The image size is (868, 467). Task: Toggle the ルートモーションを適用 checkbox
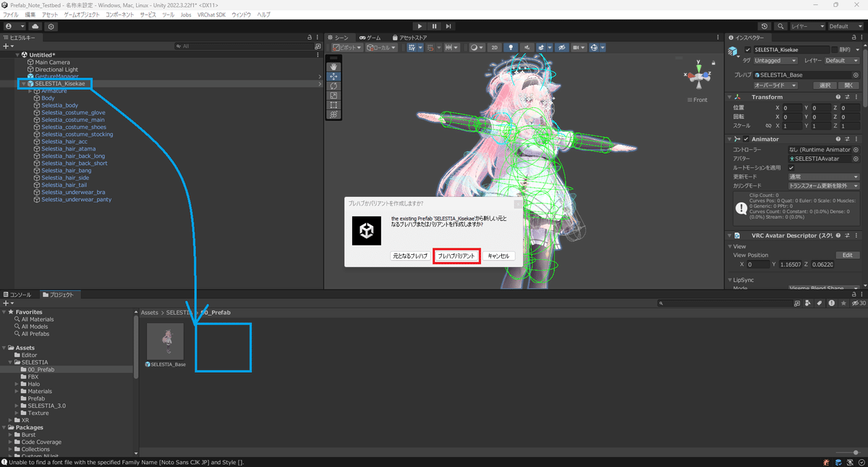(791, 168)
